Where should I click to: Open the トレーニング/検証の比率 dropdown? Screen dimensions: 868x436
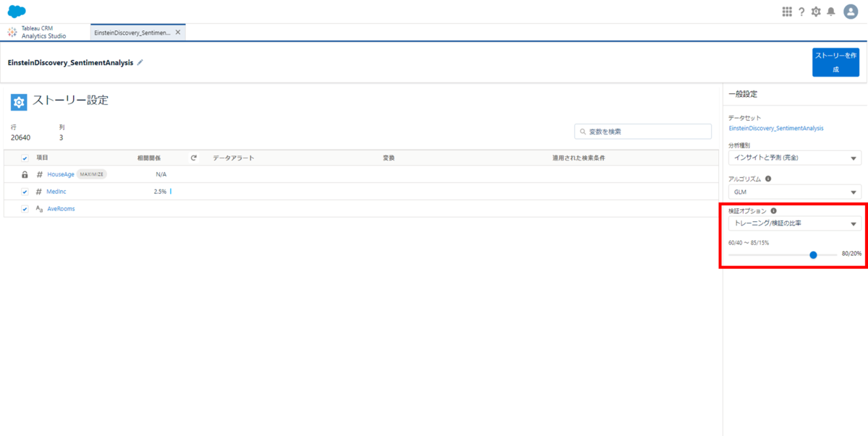click(794, 224)
